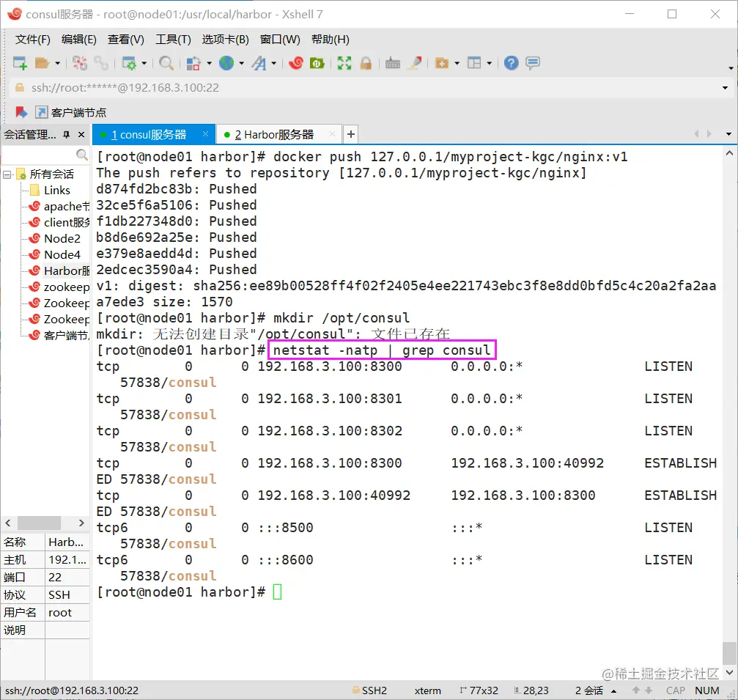Click the lock screen padlock icon

(366, 62)
